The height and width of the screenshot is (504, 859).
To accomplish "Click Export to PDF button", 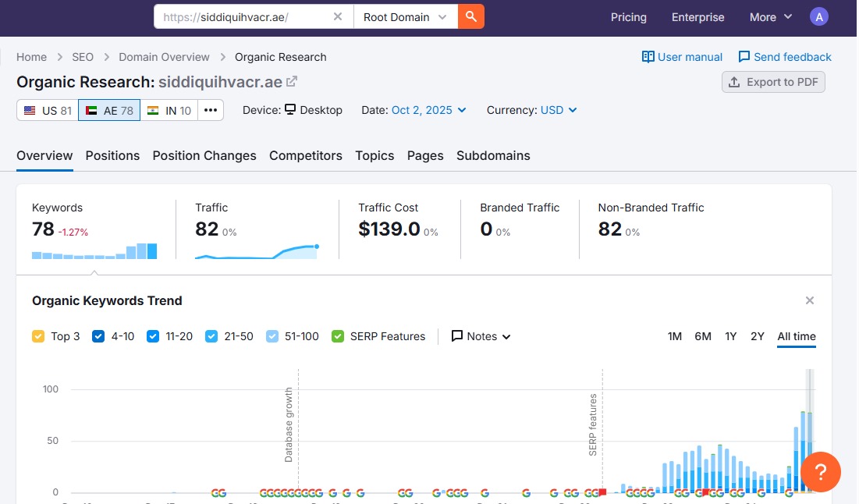I will pos(773,82).
